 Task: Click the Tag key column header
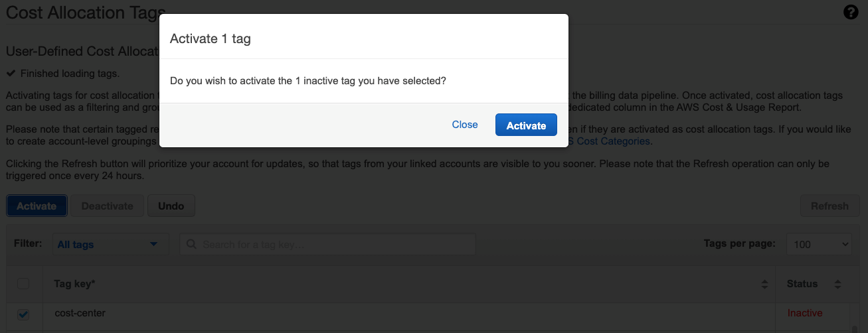[74, 284]
